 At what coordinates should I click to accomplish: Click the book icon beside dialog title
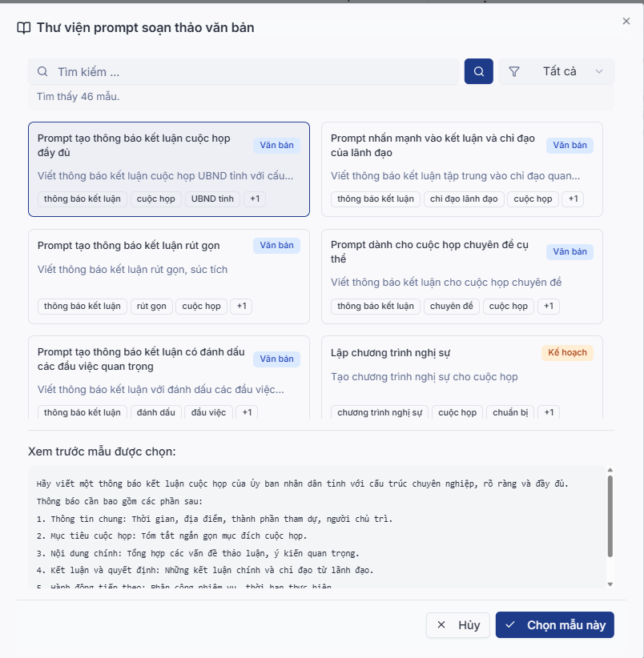[x=24, y=28]
